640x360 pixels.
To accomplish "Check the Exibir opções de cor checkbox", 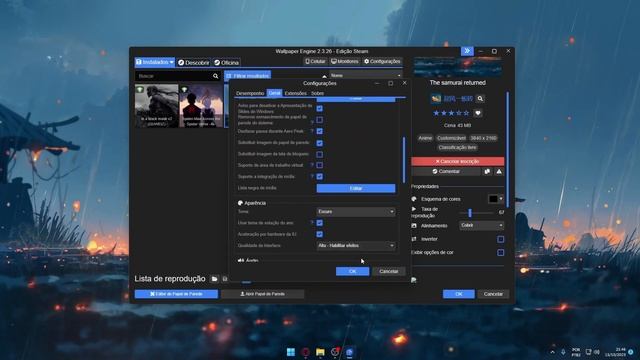I will pos(500,253).
